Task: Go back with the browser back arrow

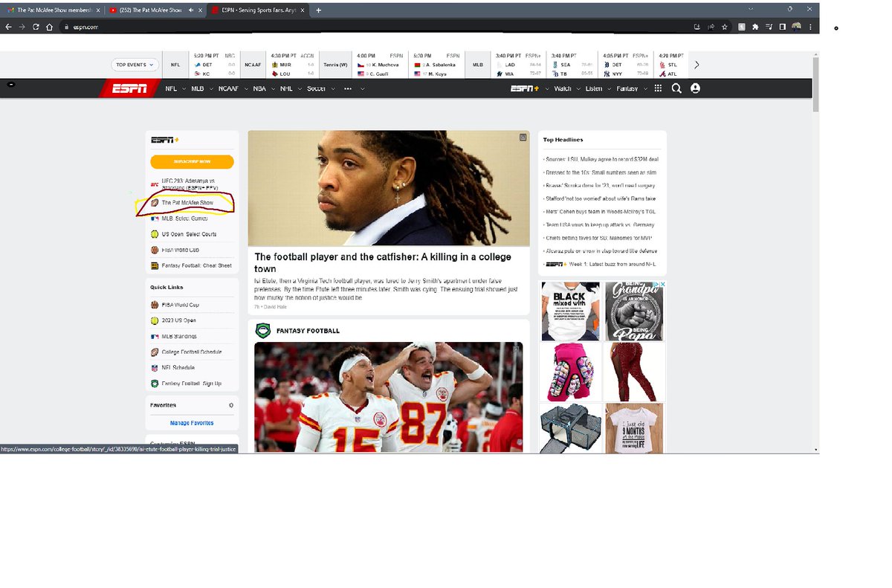Action: [8, 27]
